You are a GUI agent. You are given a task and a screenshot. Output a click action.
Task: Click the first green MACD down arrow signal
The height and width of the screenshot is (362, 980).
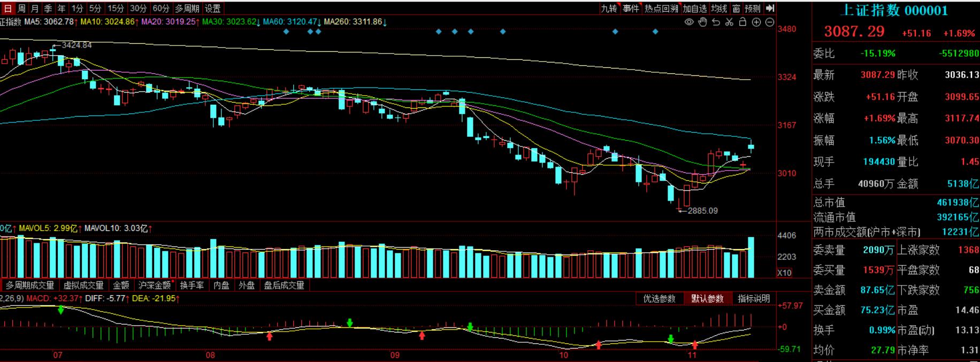click(61, 310)
